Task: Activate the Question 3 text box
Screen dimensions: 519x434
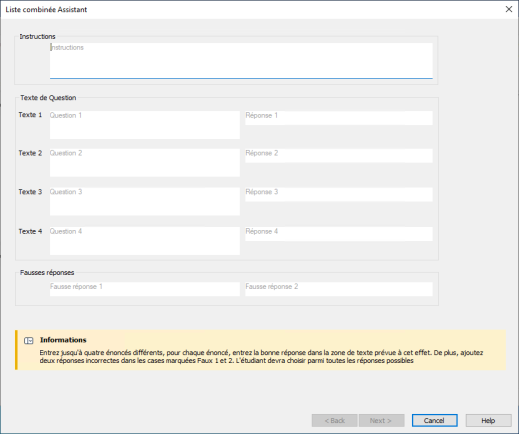Action: pyautogui.click(x=145, y=201)
